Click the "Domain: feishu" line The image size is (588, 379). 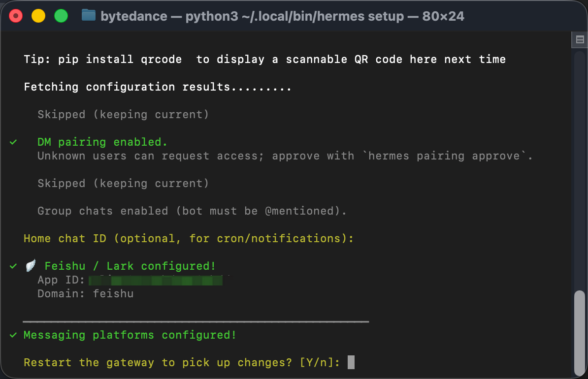tap(85, 294)
